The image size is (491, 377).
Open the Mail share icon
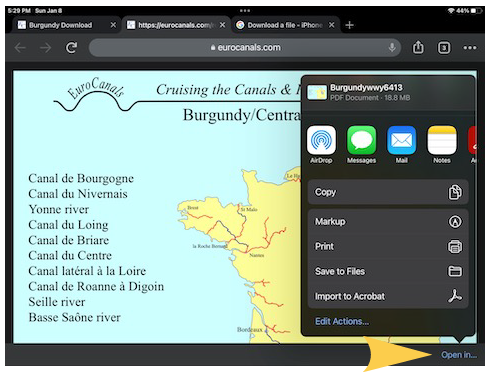tap(402, 140)
